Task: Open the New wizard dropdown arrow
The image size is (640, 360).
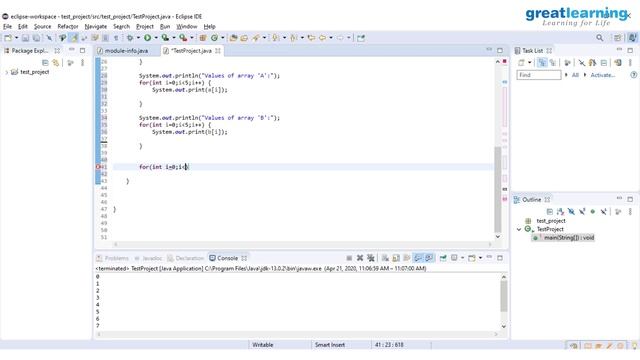Action: 16,38
